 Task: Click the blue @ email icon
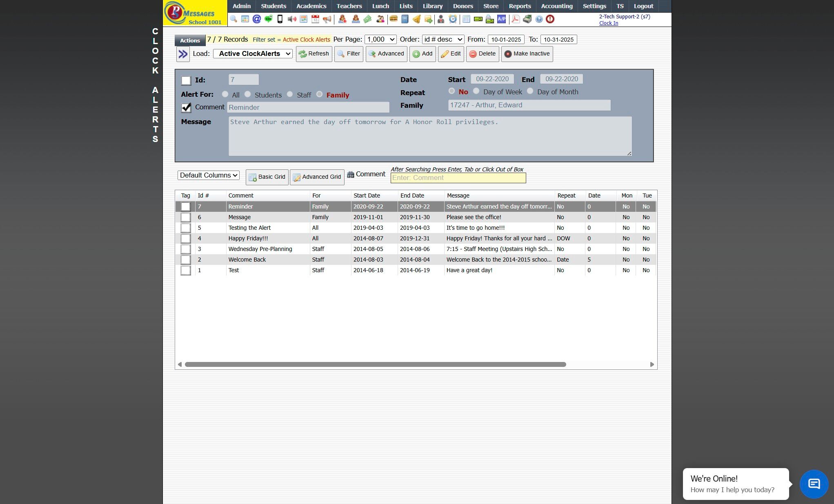point(257,19)
